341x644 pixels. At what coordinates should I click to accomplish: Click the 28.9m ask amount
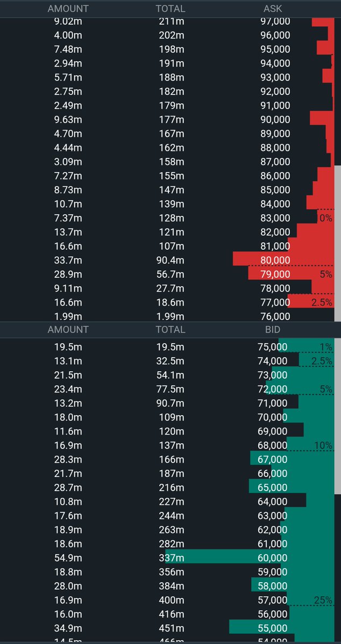click(x=68, y=274)
